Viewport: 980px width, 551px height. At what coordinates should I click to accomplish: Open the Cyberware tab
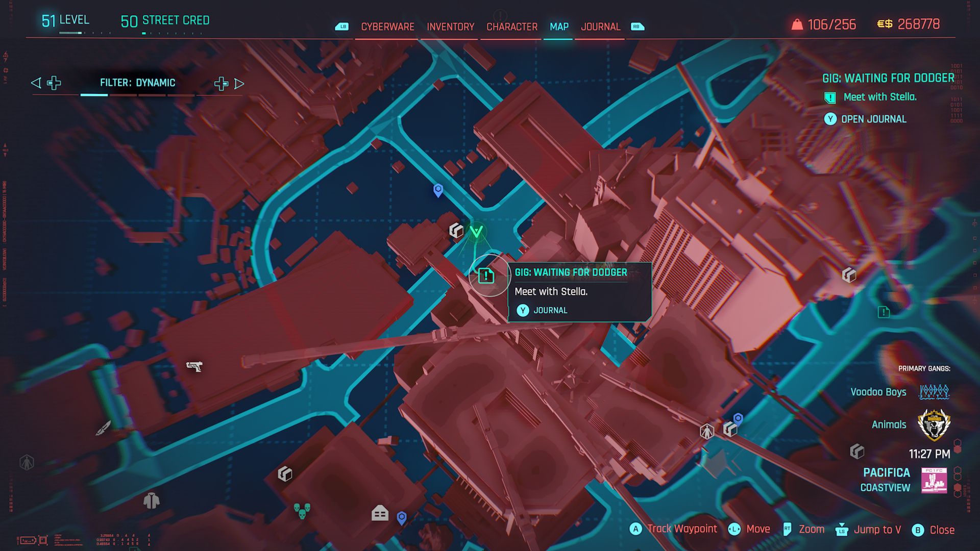pyautogui.click(x=387, y=27)
